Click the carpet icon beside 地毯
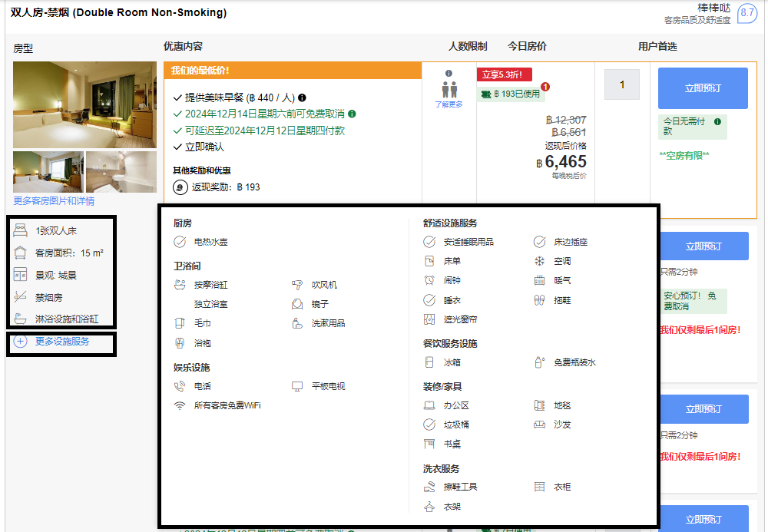This screenshot has height=532, width=768. pyautogui.click(x=539, y=405)
